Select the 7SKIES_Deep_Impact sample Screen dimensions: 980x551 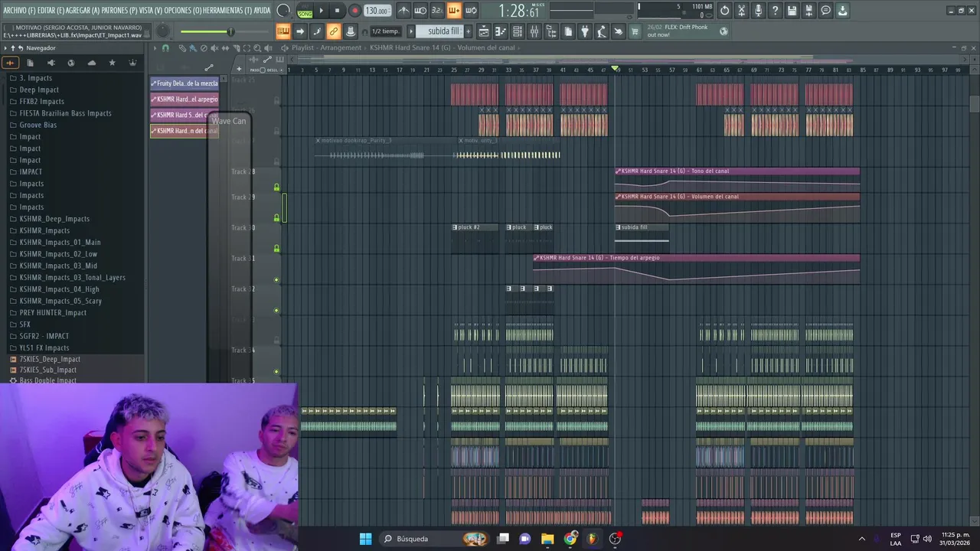click(x=50, y=359)
